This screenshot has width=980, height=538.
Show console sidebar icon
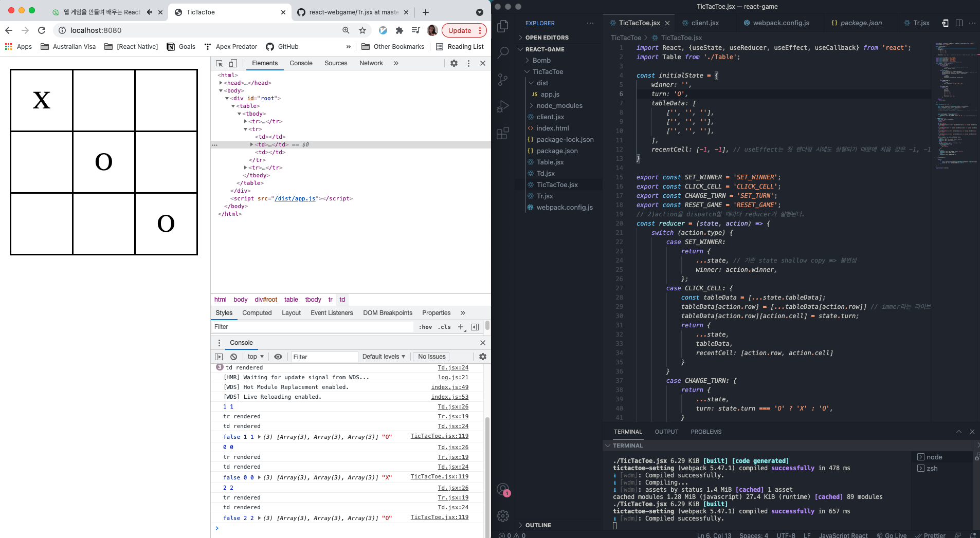click(x=219, y=357)
